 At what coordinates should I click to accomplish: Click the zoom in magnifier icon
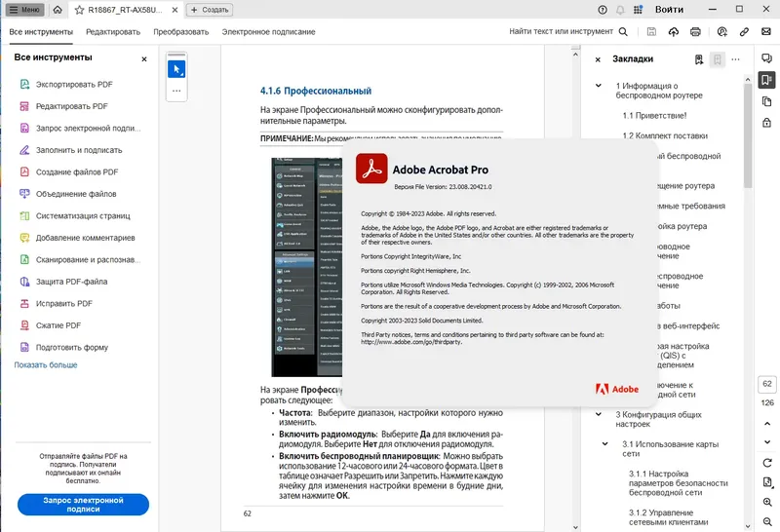[x=767, y=502]
